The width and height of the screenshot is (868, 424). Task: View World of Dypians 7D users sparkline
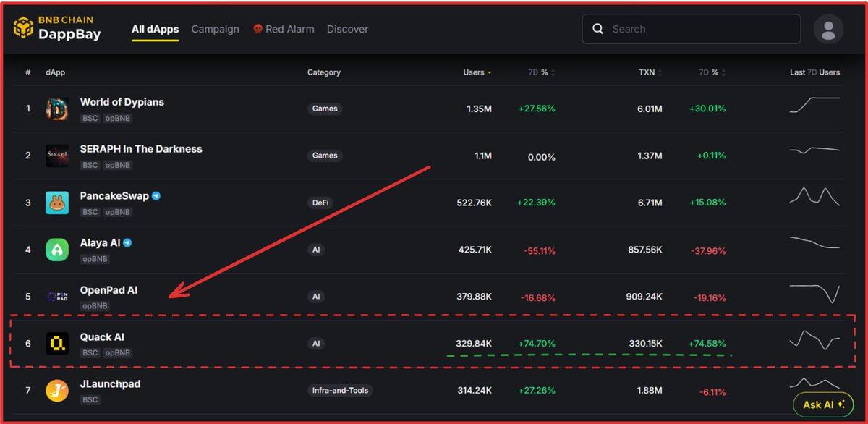coord(814,105)
